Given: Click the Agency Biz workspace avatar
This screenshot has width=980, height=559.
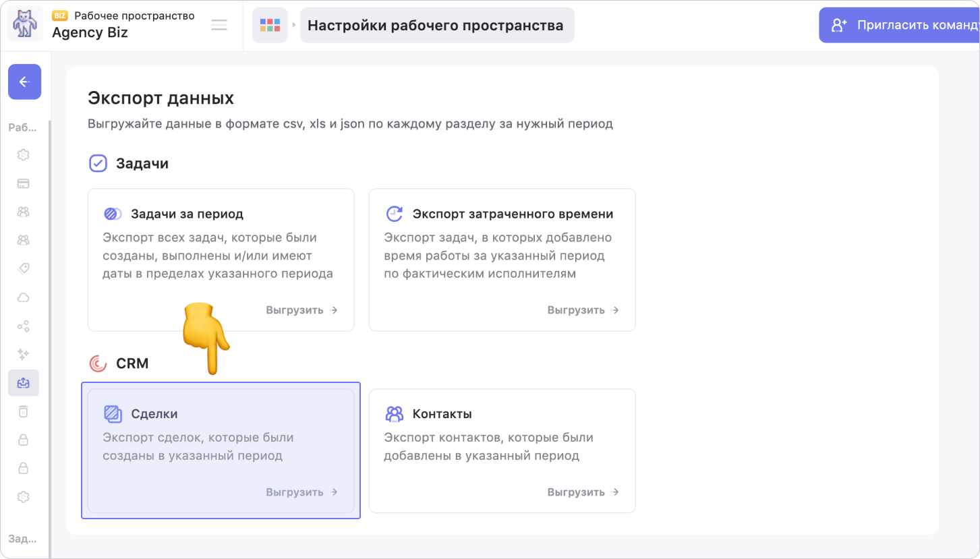Looking at the screenshot, I should [x=26, y=24].
